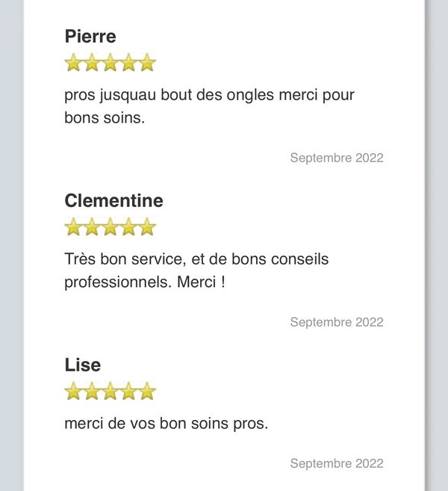The width and height of the screenshot is (448, 491).
Task: Select the second star in Pierre's rating
Action: click(92, 63)
